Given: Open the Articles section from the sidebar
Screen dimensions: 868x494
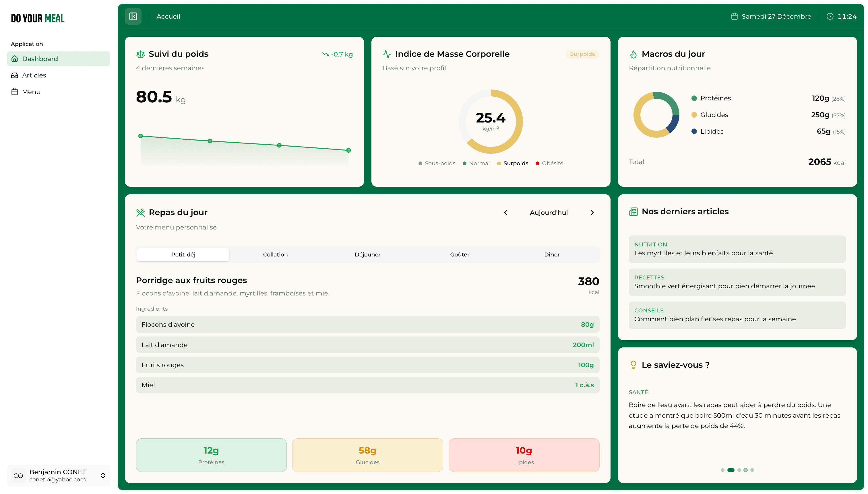Looking at the screenshot, I should pos(34,75).
